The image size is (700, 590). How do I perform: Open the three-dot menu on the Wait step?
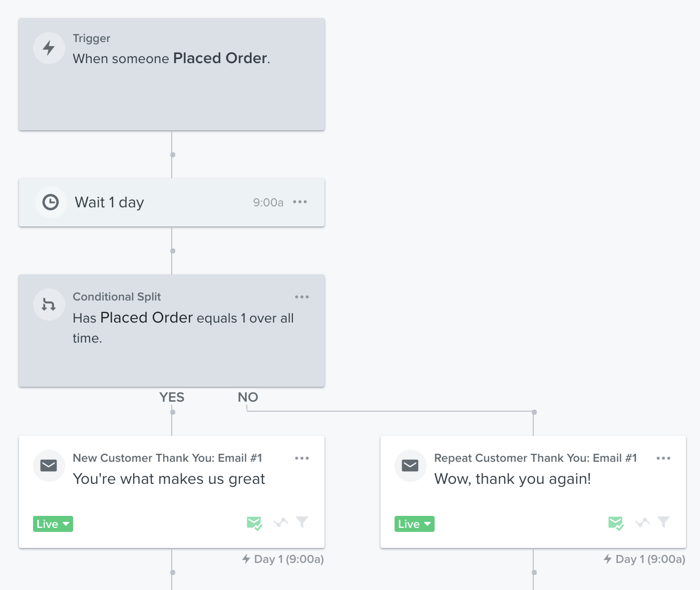tap(300, 202)
